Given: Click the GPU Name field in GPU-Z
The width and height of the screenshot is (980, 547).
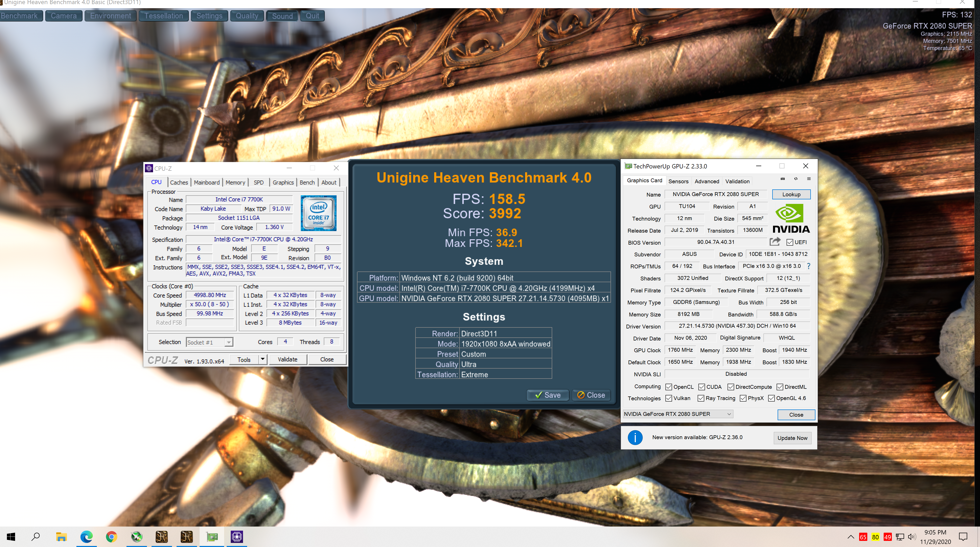Looking at the screenshot, I should coord(716,194).
